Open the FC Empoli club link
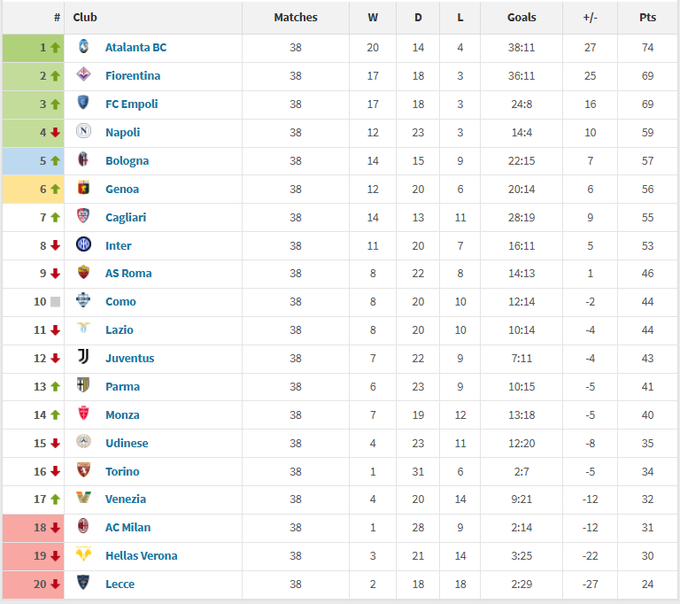 (131, 104)
